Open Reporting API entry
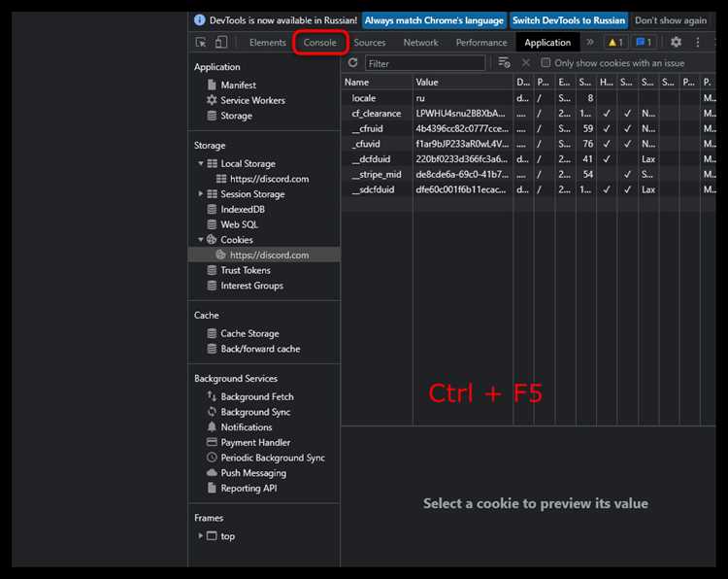 [242, 489]
